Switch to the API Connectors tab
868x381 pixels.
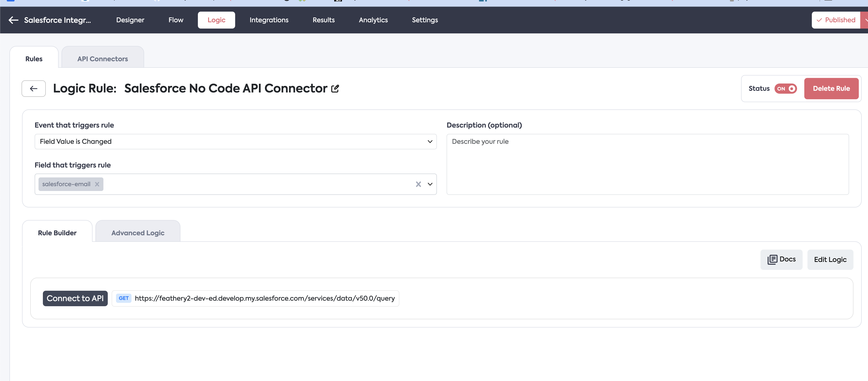coord(102,59)
